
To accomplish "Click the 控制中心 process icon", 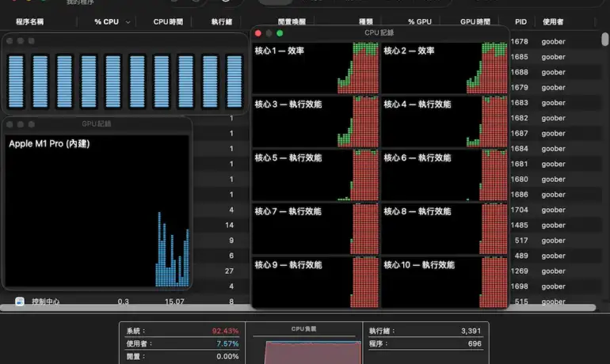I will (20, 301).
